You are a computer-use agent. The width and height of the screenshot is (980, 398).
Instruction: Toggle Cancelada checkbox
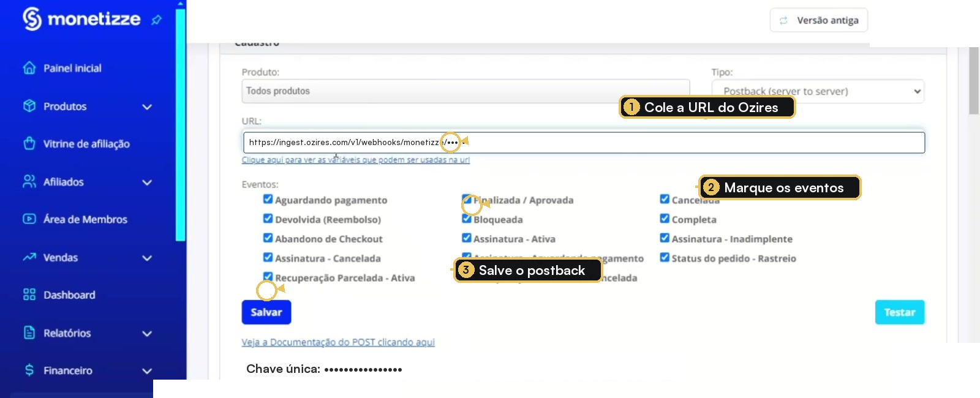(665, 199)
